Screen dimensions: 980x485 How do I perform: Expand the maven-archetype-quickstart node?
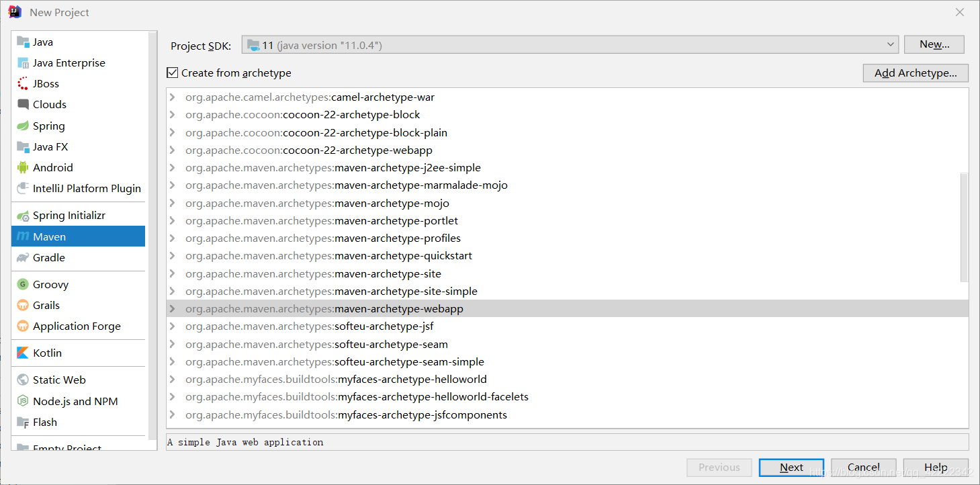pos(173,256)
